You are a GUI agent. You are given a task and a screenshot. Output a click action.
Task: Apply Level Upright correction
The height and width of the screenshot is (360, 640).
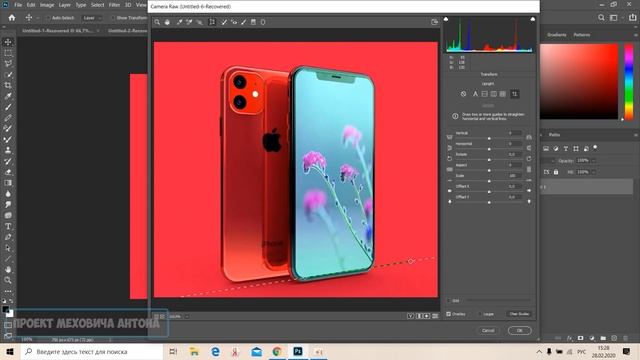(484, 94)
